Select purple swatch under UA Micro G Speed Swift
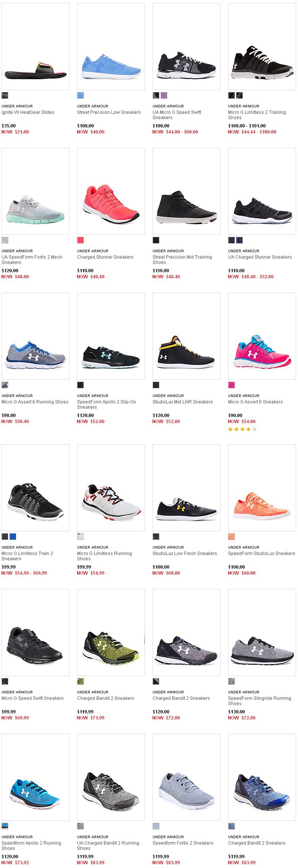The width and height of the screenshot is (298, 868). point(164,95)
